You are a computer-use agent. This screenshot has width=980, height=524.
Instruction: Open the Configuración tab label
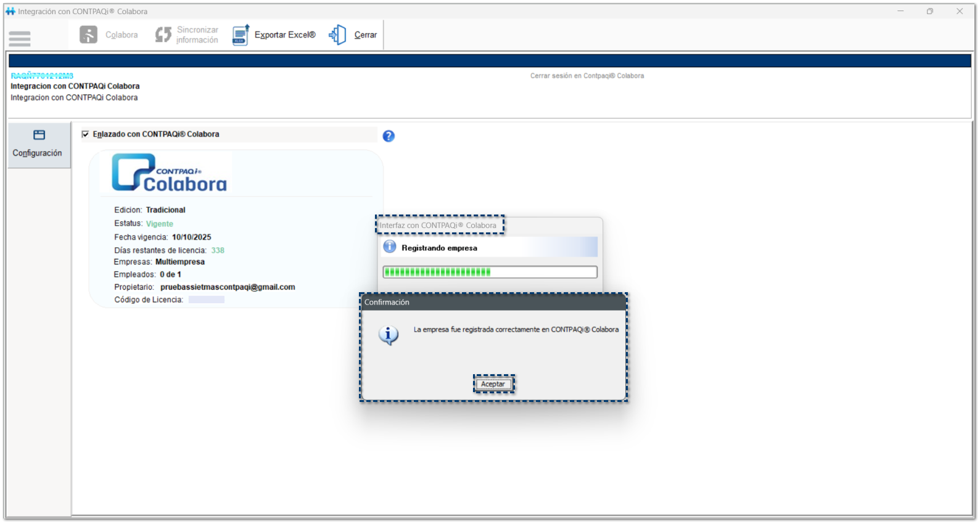pyautogui.click(x=38, y=153)
